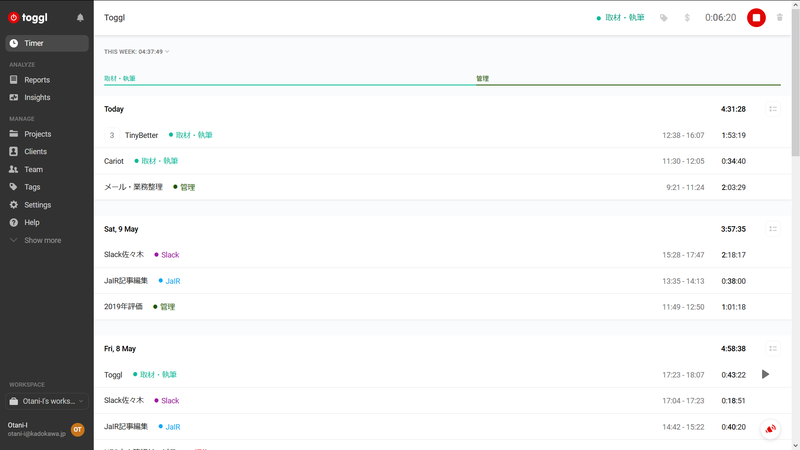The image size is (800, 450).
Task: Open the Team page
Action: (33, 170)
